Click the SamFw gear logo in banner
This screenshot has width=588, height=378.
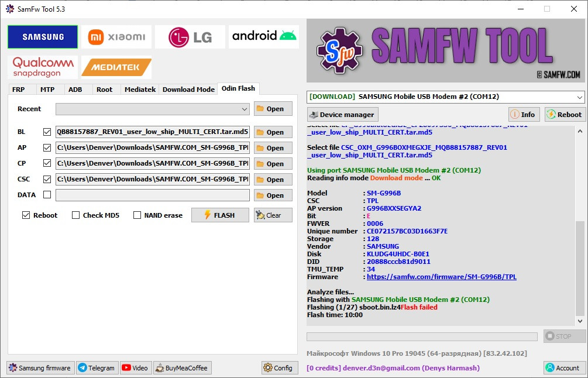339,50
